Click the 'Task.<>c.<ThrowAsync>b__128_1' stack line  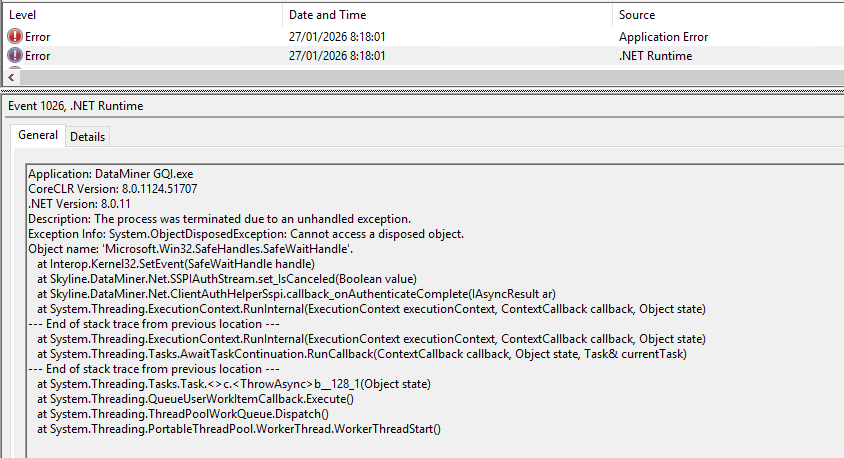[234, 384]
